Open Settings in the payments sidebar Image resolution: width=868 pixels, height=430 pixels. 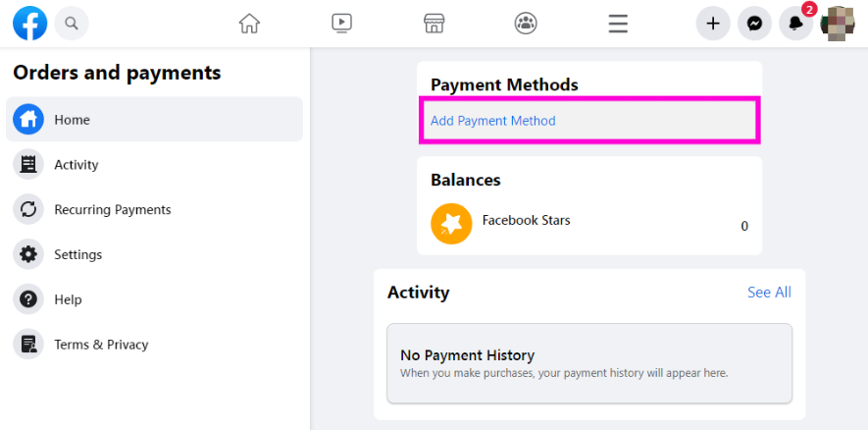click(154, 254)
